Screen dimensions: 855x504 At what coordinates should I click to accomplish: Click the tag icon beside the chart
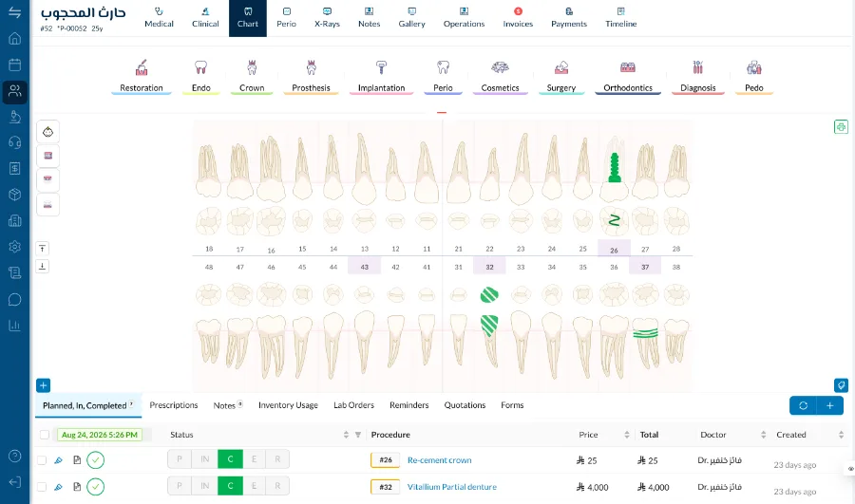pos(841,385)
